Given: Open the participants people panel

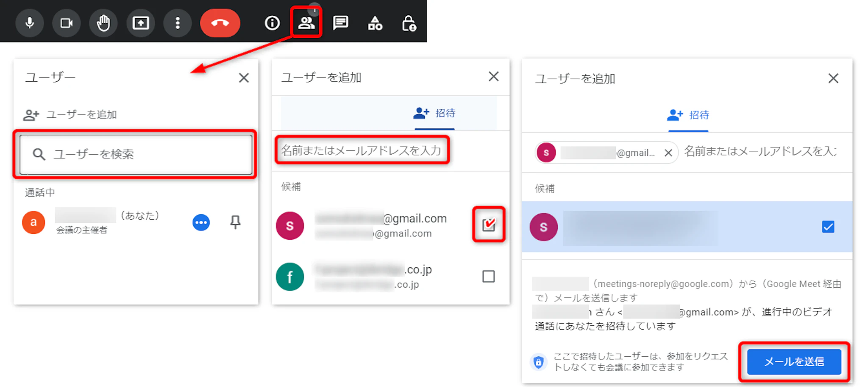Looking at the screenshot, I should (306, 23).
